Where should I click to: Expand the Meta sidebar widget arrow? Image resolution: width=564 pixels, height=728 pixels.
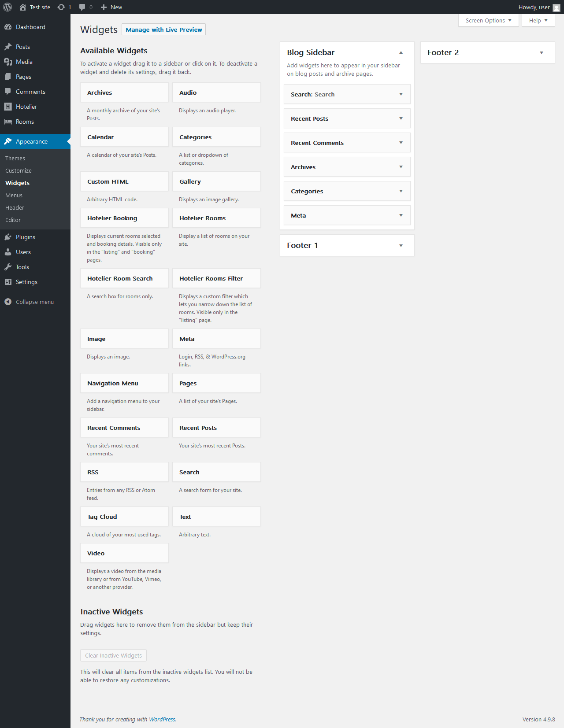401,215
